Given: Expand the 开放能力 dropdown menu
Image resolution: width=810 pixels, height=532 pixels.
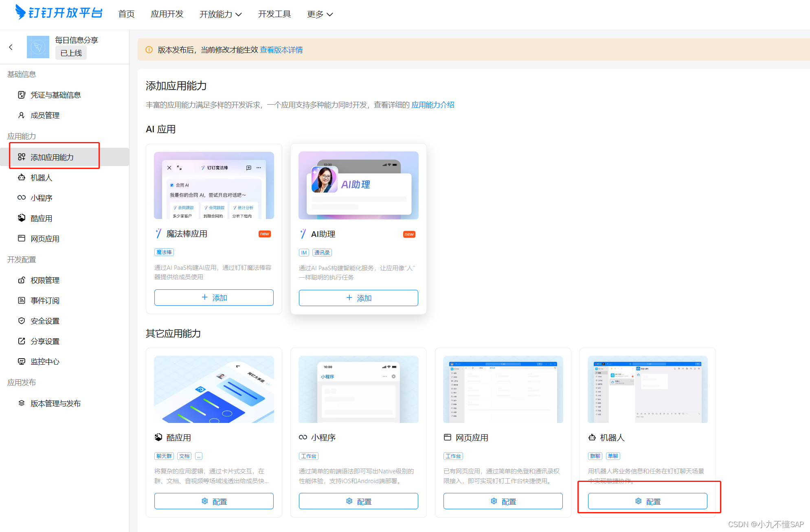Looking at the screenshot, I should (221, 14).
